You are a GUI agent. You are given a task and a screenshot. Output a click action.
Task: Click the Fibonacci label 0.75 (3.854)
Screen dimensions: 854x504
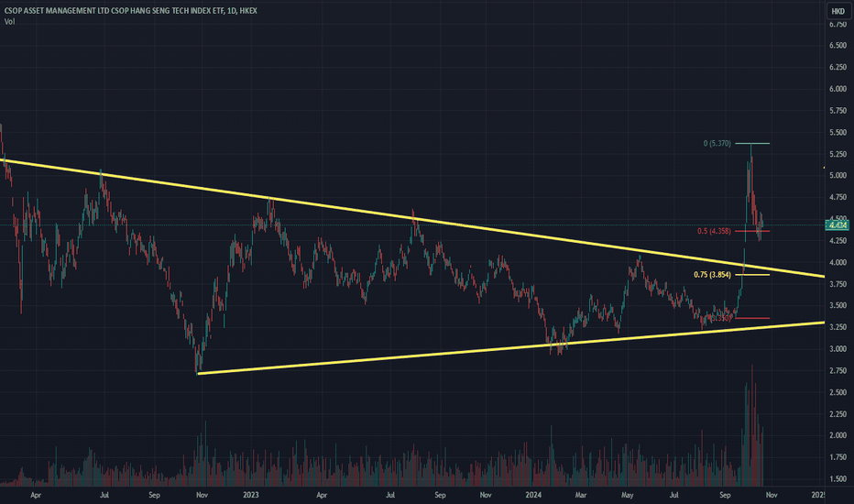coord(712,275)
